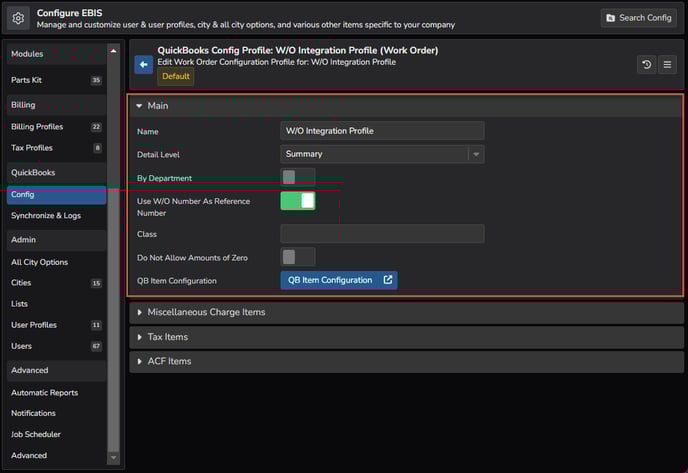Open the Detail Level dropdown arrow
Viewport: 688px width, 473px height.
coord(476,154)
